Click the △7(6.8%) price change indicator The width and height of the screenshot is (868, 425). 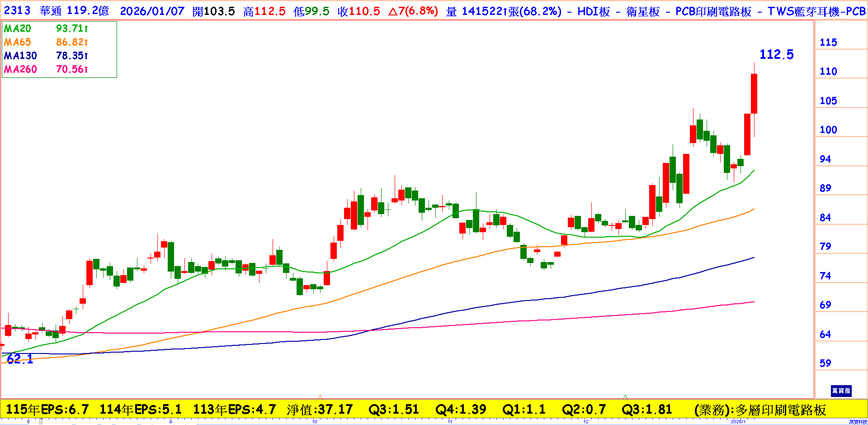point(413,11)
